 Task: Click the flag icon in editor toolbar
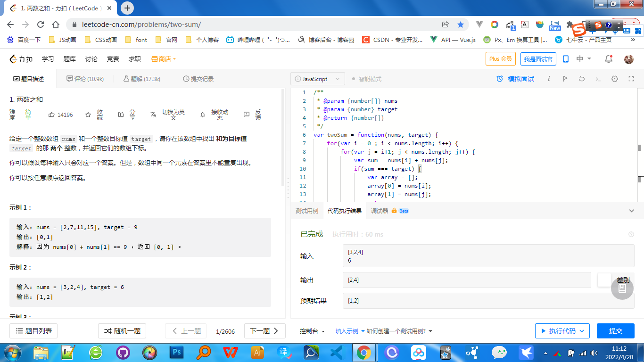point(565,79)
